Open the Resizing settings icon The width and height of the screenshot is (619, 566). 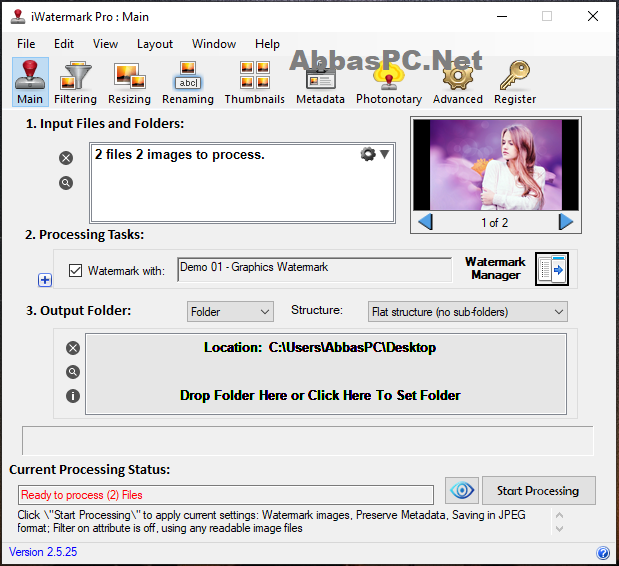129,82
